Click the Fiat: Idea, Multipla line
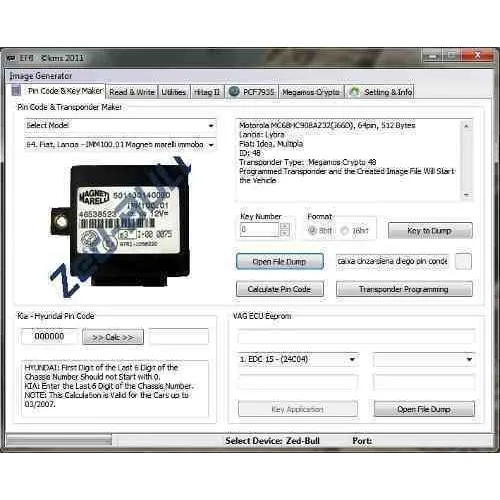500x500 pixels. point(271,144)
